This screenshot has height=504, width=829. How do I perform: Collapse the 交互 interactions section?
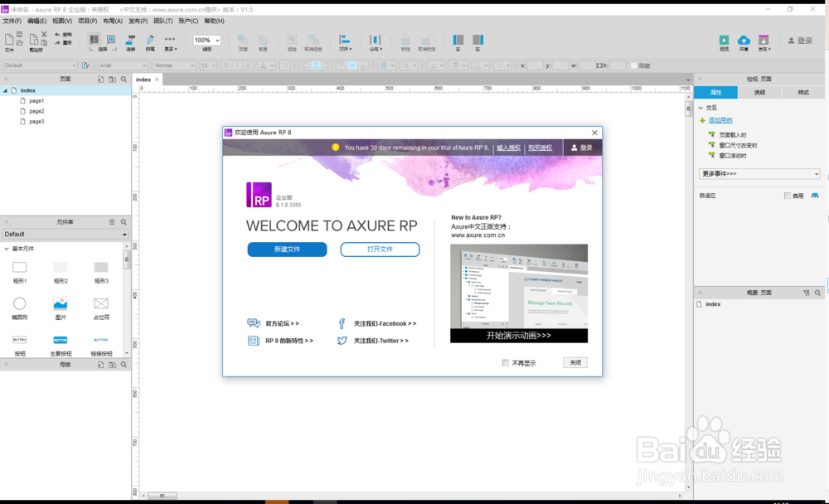tap(701, 108)
